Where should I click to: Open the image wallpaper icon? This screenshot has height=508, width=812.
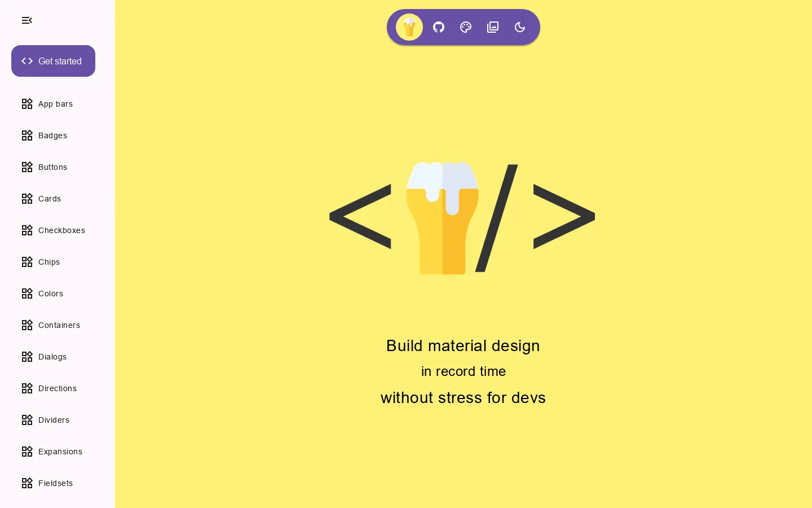[493, 27]
